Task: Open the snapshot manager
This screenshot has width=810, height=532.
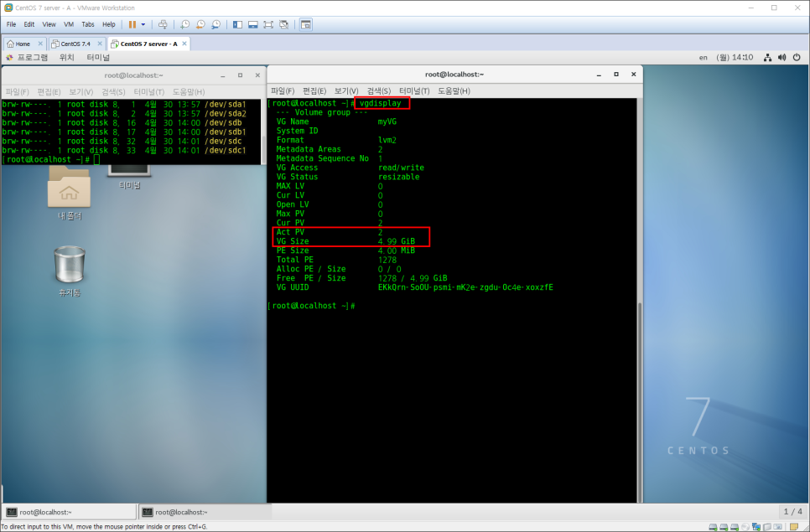Action: pyautogui.click(x=216, y=24)
